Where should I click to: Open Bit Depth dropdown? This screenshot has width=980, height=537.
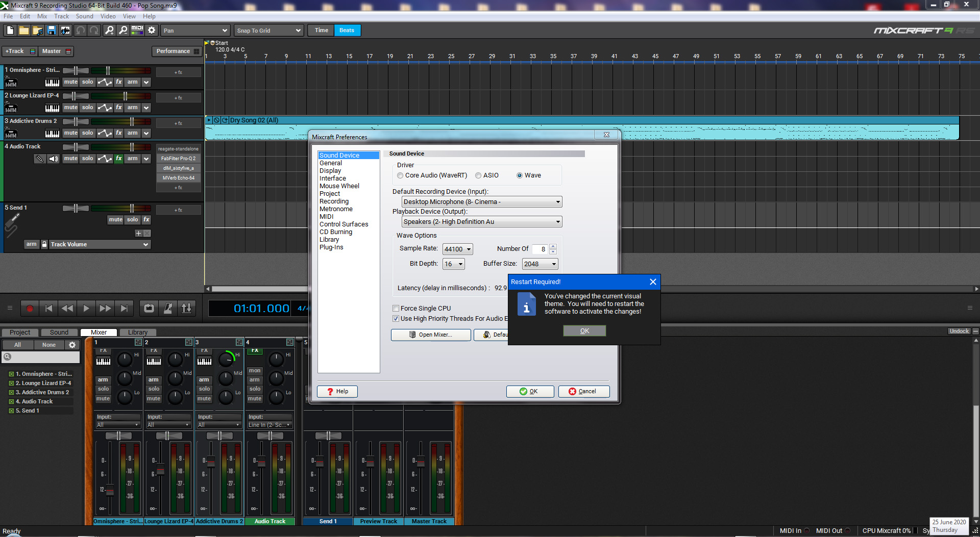pyautogui.click(x=453, y=264)
